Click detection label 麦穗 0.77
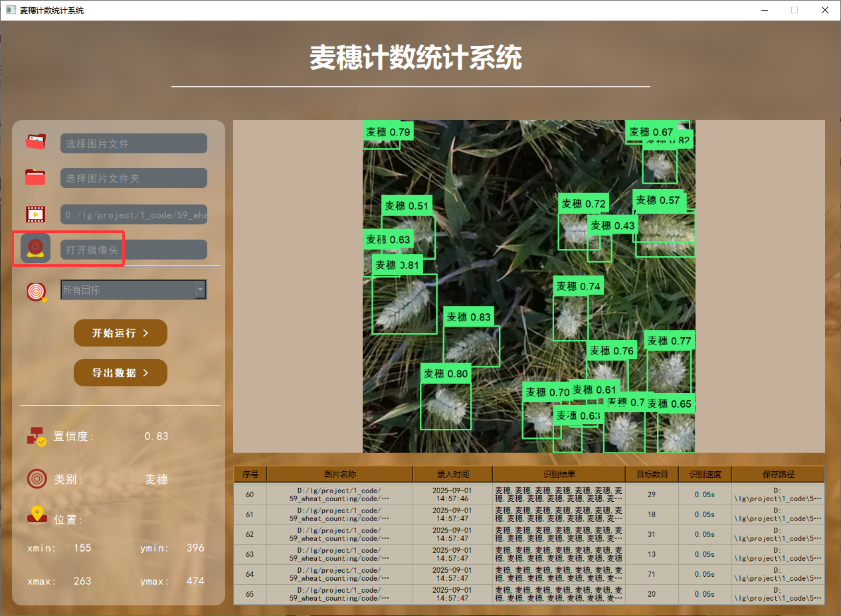This screenshot has height=616, width=841. tap(670, 341)
